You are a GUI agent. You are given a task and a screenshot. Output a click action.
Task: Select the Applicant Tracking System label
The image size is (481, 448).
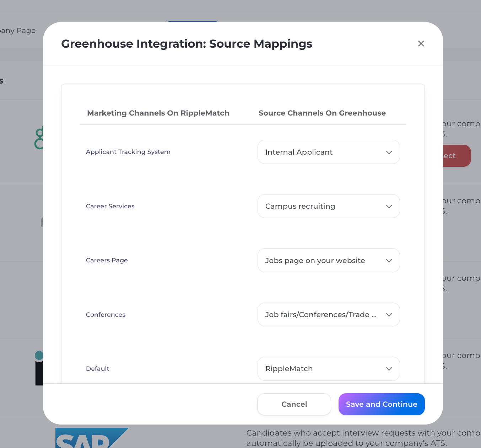pos(128,152)
